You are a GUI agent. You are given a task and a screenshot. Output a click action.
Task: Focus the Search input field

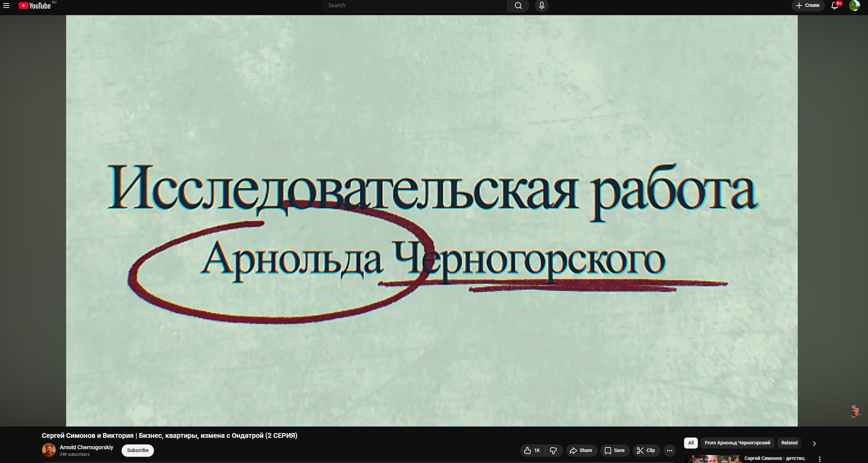[x=415, y=6]
